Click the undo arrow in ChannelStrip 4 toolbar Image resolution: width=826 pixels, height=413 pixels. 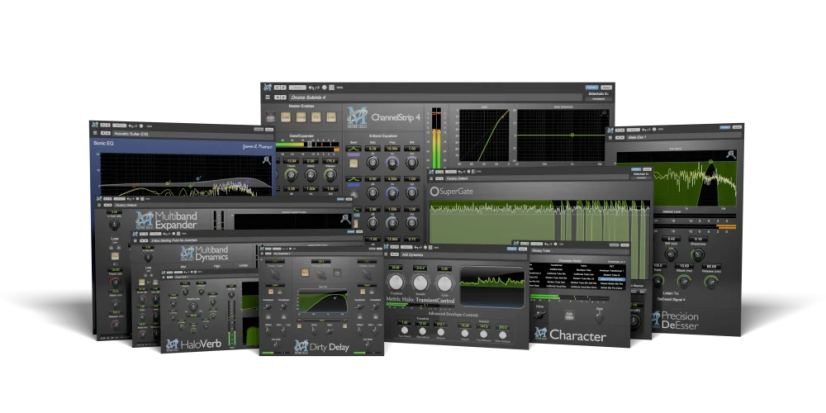(x=310, y=87)
